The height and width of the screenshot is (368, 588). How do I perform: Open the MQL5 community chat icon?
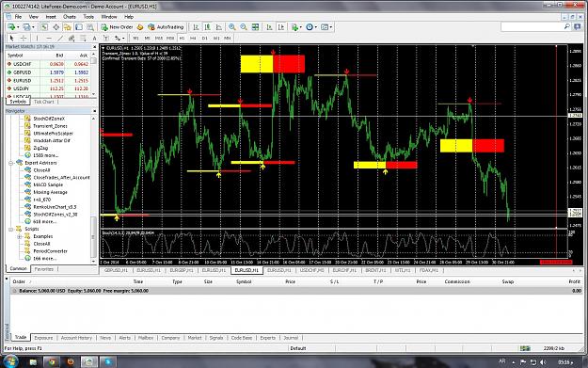coord(578,27)
